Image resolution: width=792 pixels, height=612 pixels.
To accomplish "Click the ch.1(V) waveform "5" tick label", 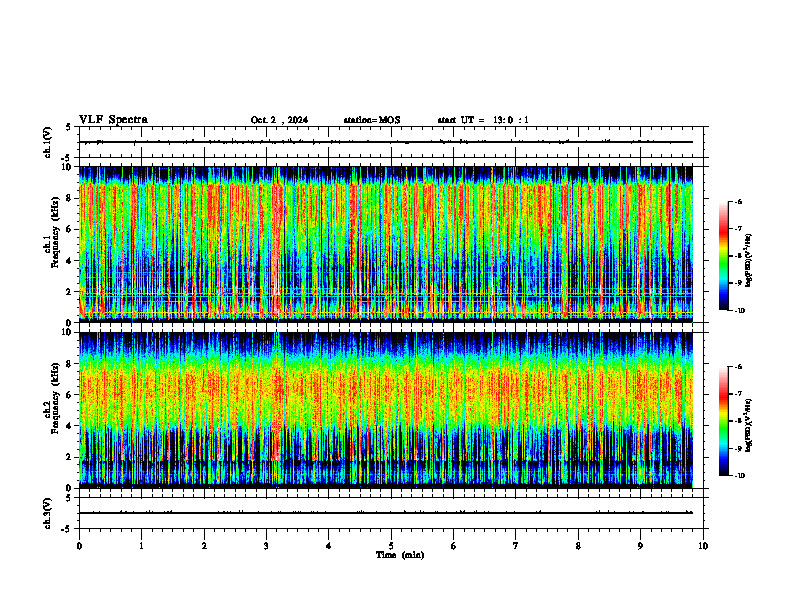I will pos(69,127).
